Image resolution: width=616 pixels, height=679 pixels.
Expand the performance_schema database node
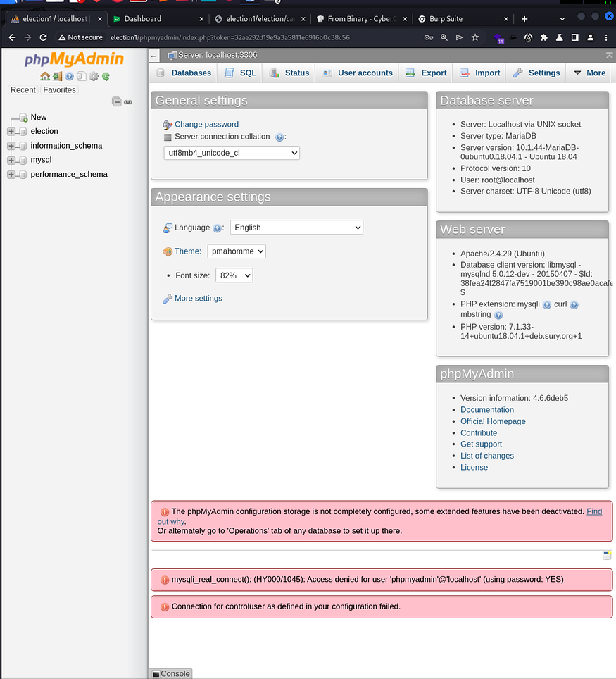point(11,175)
